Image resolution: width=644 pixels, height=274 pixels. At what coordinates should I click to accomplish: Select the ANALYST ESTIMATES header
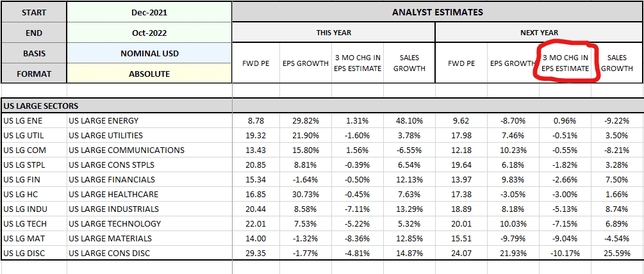click(438, 12)
